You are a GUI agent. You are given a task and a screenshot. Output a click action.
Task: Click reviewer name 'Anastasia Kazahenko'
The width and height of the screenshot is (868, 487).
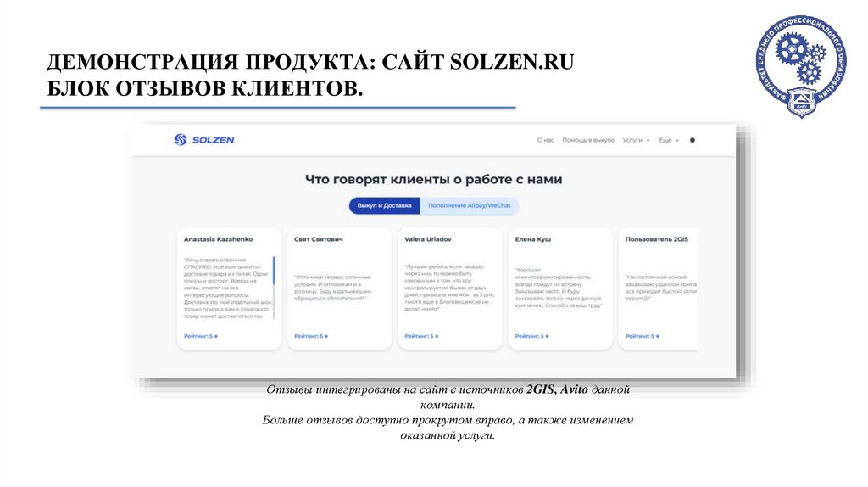(218, 239)
